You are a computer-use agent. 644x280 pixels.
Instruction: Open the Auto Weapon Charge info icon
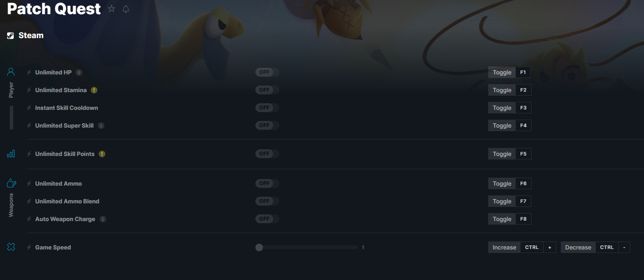(103, 219)
